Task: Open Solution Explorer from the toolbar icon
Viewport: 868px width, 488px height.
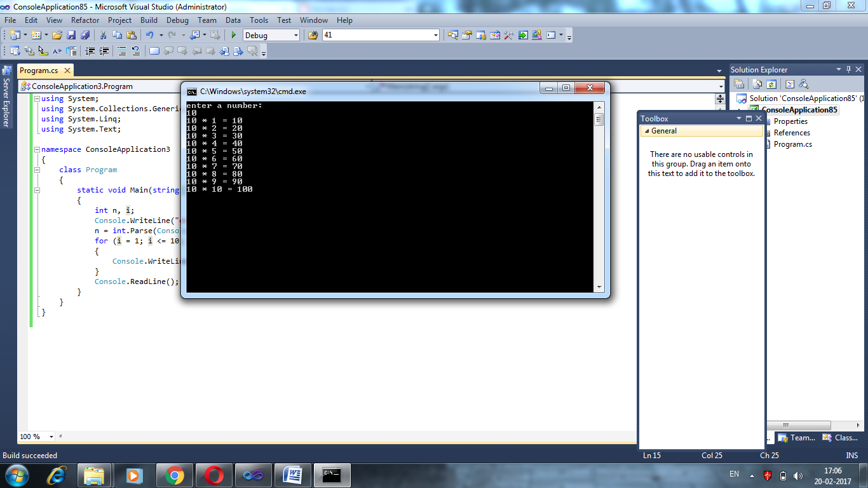Action: (453, 36)
